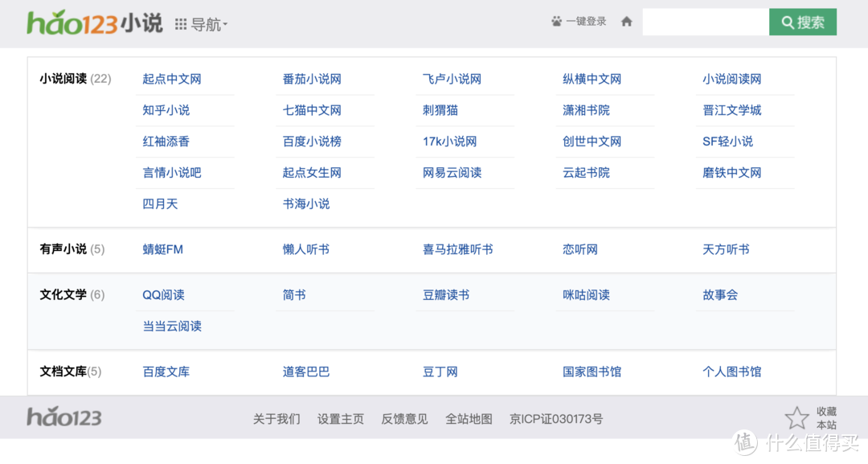This screenshot has width=868, height=464.
Task: Click 设置主页 in the footer
Action: point(341,419)
